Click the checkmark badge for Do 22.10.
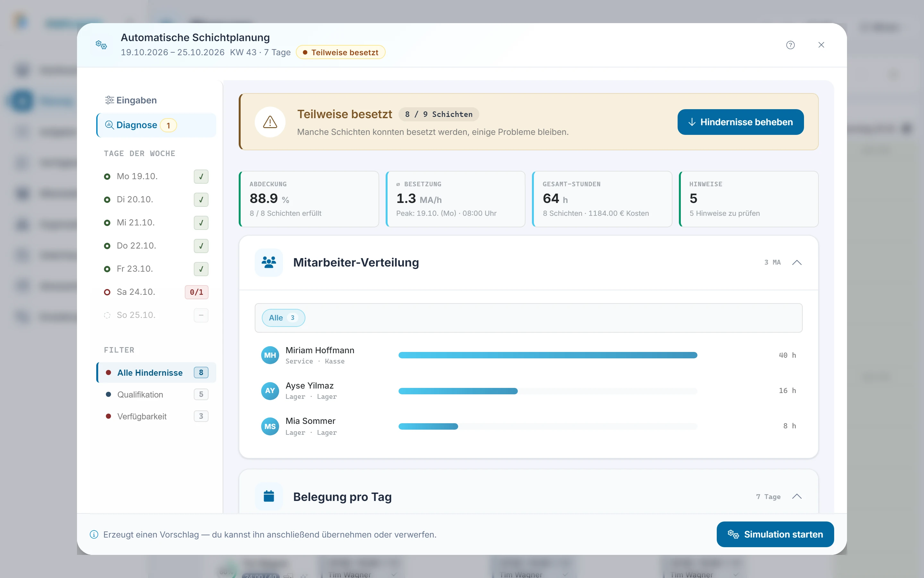Screen dimensions: 924x578 (x=201, y=246)
